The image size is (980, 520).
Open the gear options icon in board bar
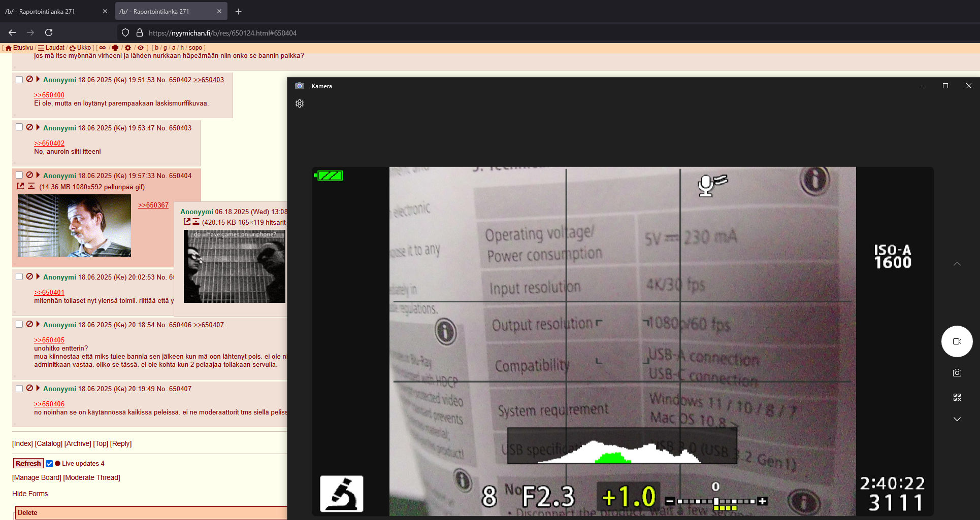(128, 48)
